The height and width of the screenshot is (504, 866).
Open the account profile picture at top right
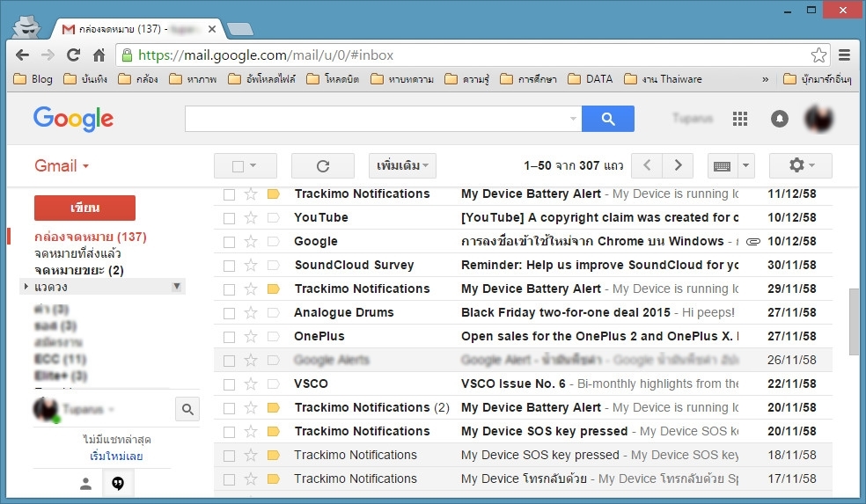click(x=818, y=119)
